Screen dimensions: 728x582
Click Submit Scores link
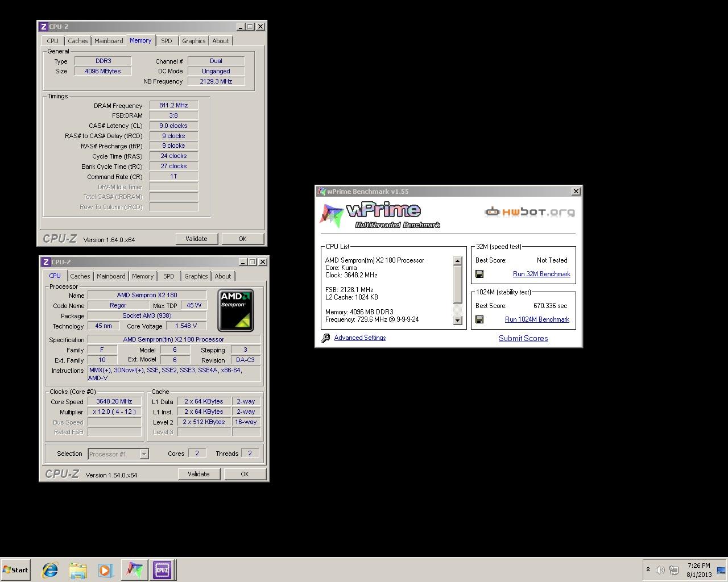tap(523, 338)
